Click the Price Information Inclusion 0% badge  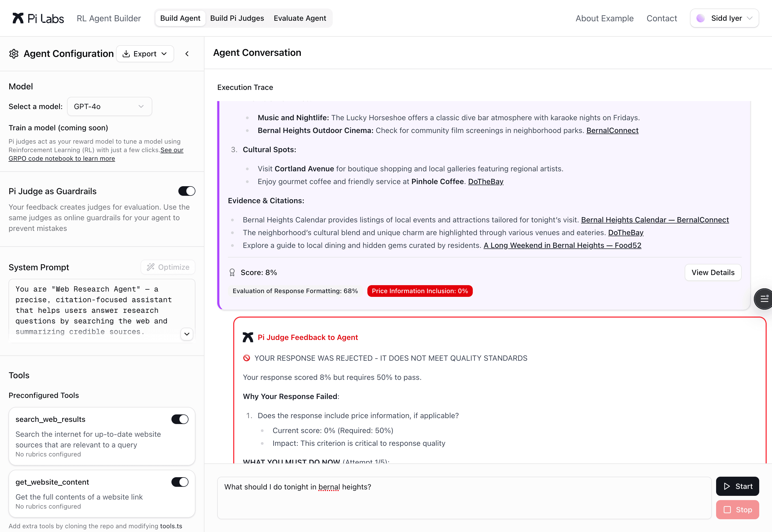coord(420,291)
